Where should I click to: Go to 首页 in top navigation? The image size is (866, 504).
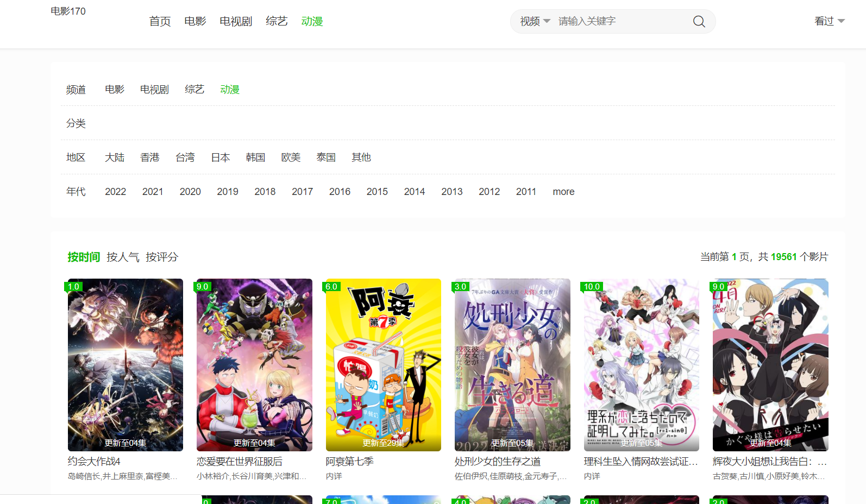click(x=160, y=21)
